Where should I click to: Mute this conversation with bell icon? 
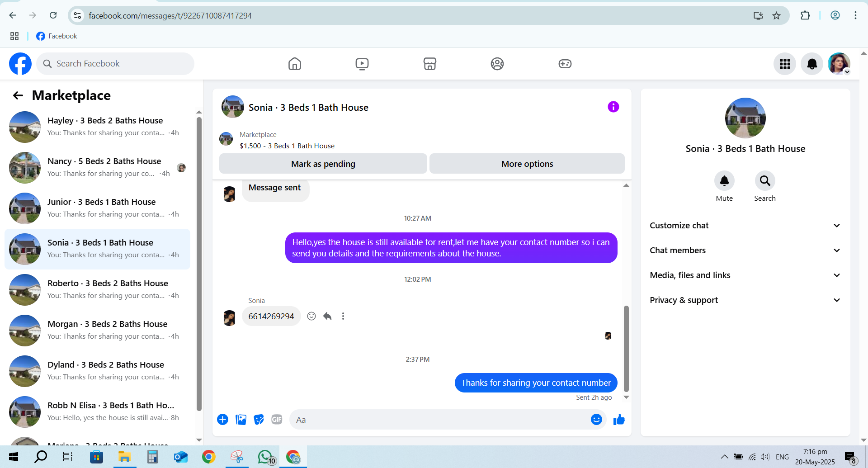coord(724,181)
